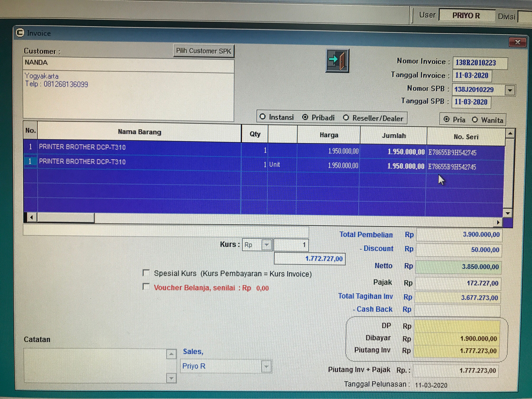Close the Invoice window
This screenshot has height=399, width=532.
(x=518, y=42)
